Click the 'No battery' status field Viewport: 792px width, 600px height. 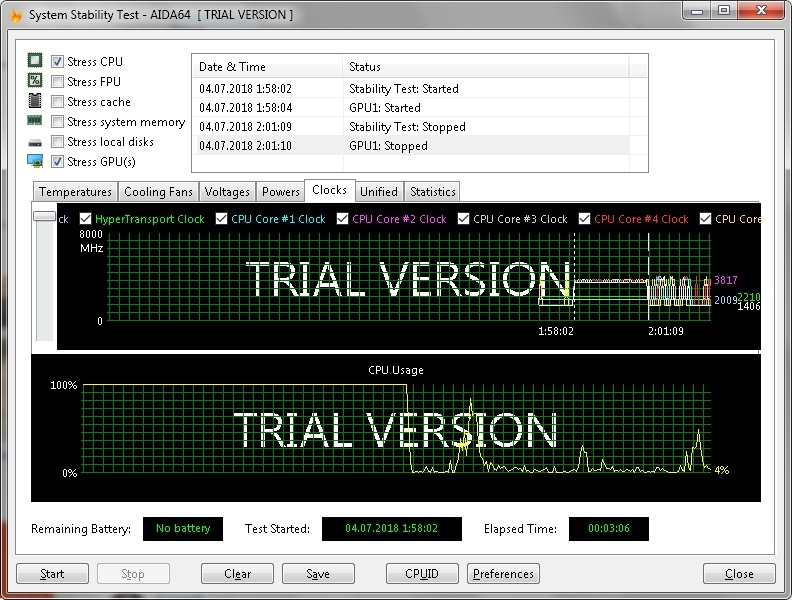click(183, 528)
